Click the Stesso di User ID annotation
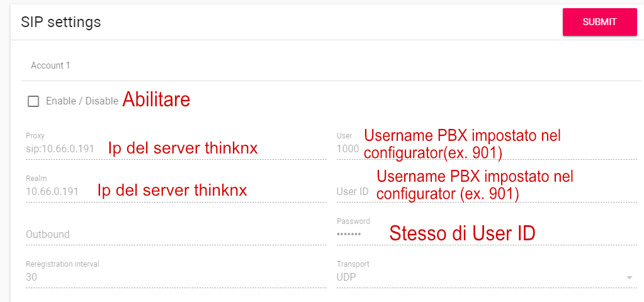 (462, 233)
